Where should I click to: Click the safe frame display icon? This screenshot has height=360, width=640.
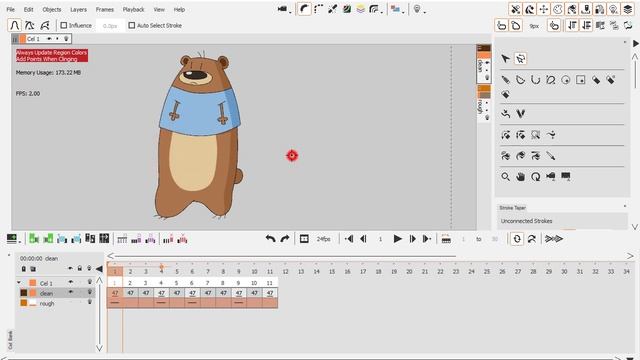pyautogui.click(x=304, y=239)
